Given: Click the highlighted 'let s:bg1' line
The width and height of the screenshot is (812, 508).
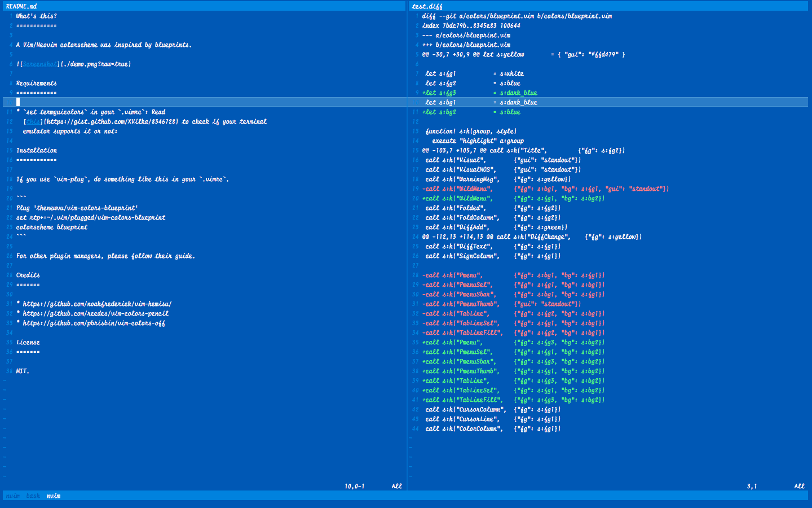Looking at the screenshot, I should 482,102.
